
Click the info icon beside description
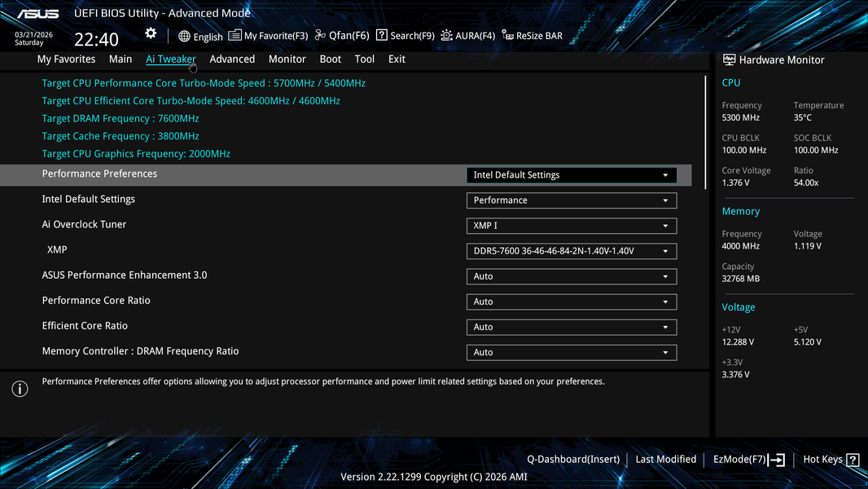[20, 389]
